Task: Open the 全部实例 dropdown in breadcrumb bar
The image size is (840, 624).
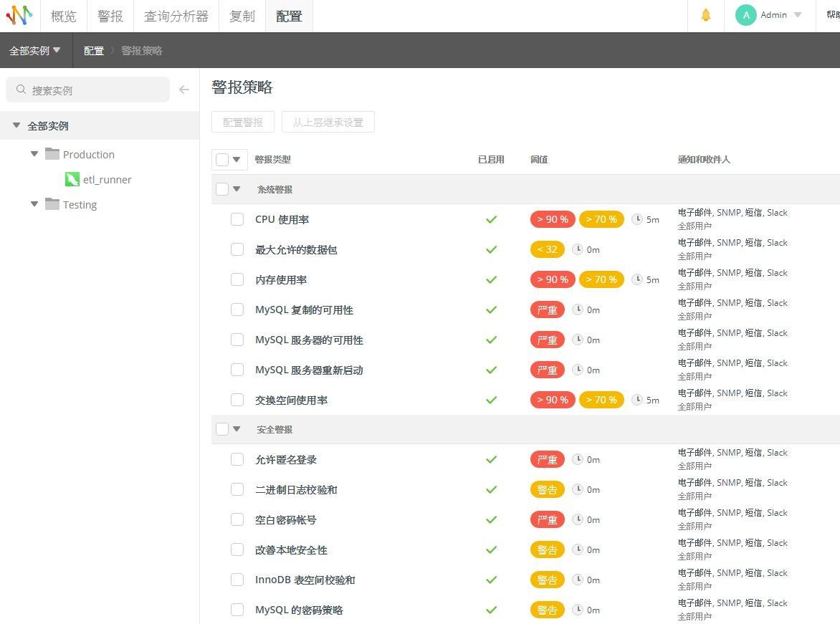Action: point(35,50)
